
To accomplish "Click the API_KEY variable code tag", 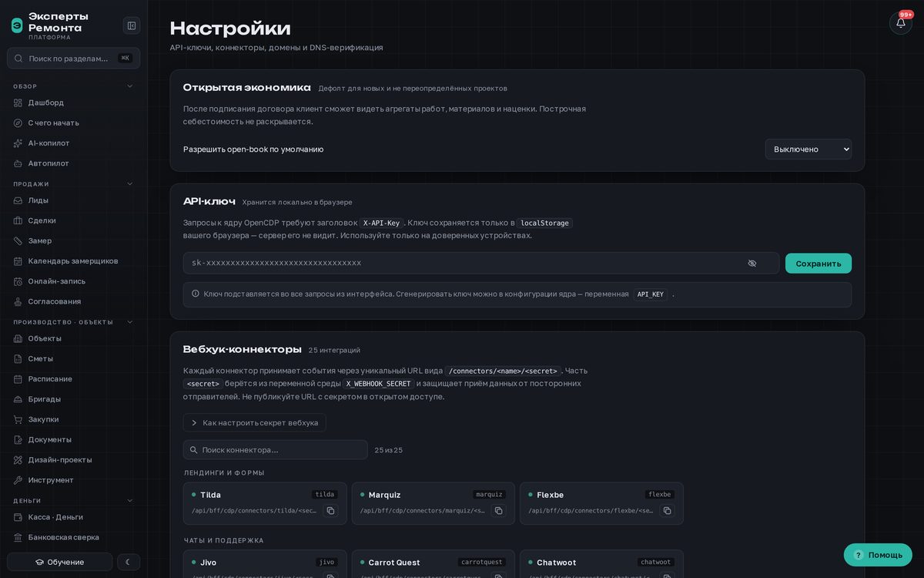I will tap(651, 294).
